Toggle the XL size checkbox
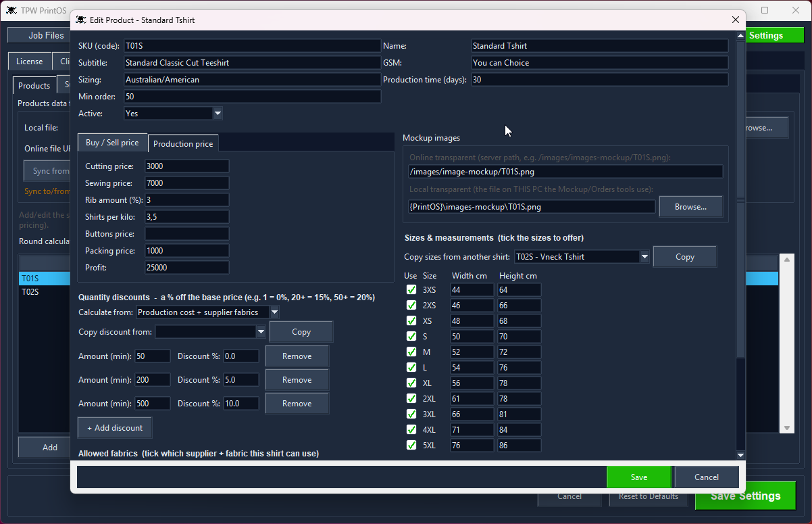812x524 pixels. coord(411,383)
